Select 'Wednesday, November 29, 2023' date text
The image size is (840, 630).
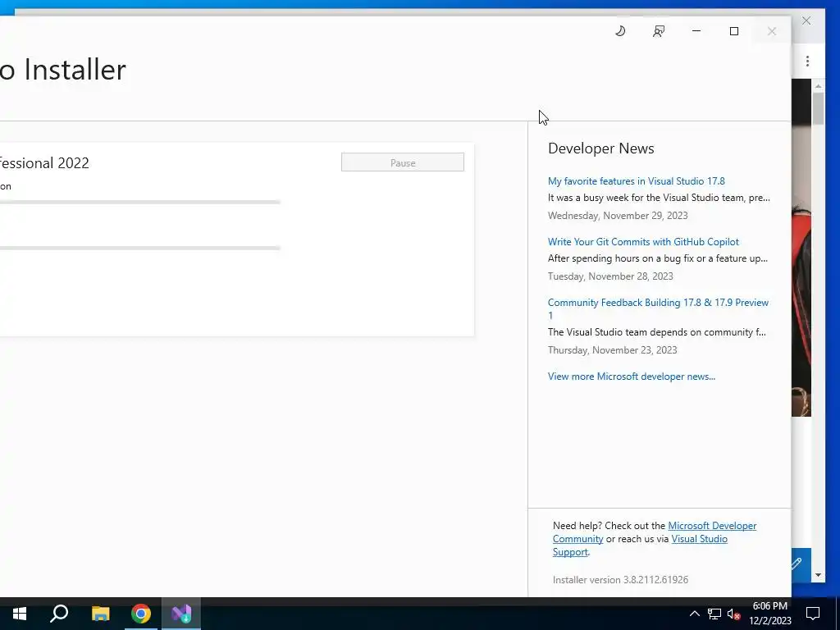618,216
